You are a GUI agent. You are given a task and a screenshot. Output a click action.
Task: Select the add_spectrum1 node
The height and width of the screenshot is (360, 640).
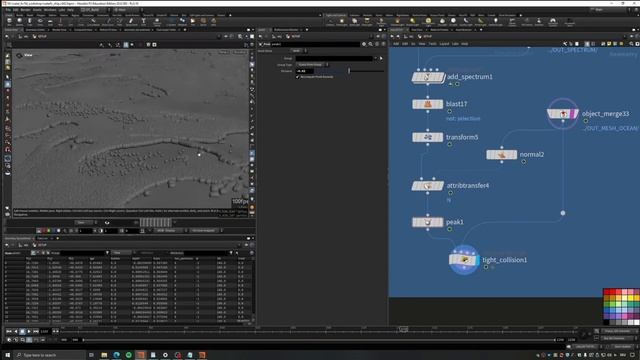click(428, 77)
